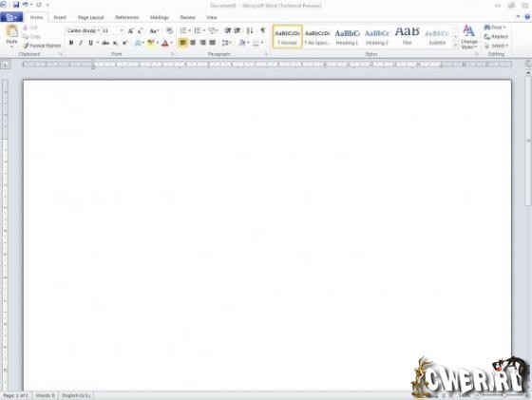Click the Save icon in Quick Access toolbar
The width and height of the screenshot is (532, 400).
click(x=16, y=5)
